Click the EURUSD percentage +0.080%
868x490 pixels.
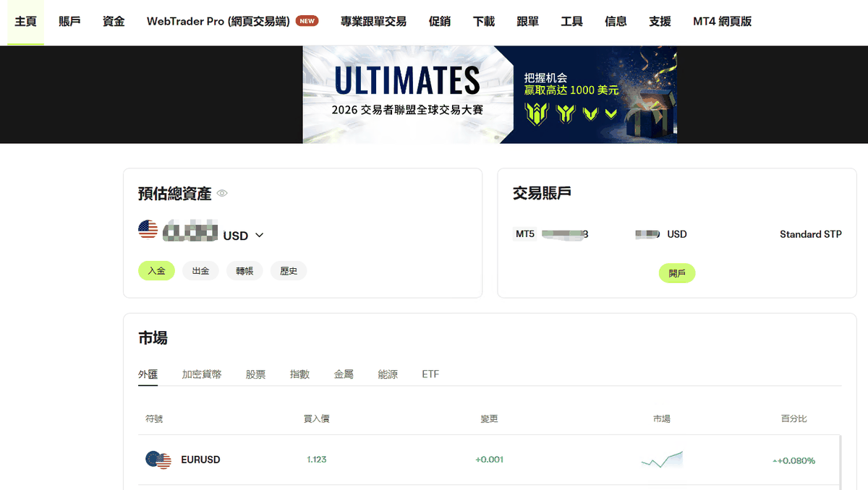793,460
